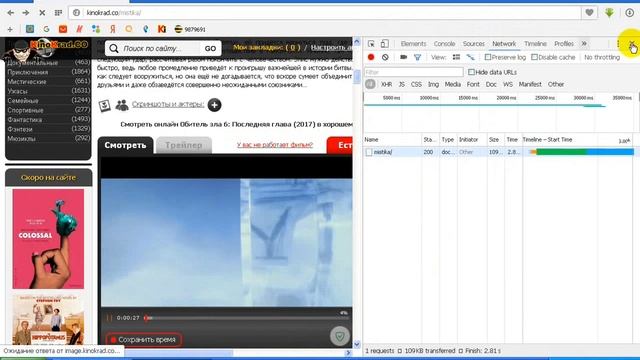Select the mistika/ request row
This screenshot has width=640, height=360.
pyautogui.click(x=499, y=152)
